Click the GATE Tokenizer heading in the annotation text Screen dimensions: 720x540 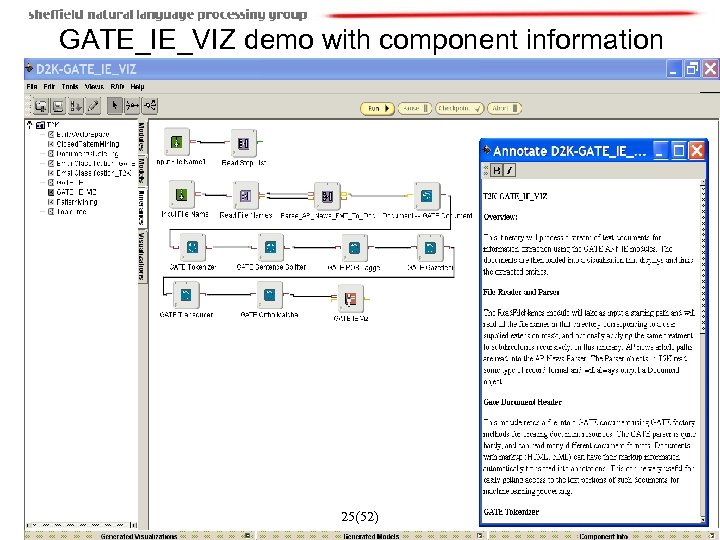pos(511,512)
